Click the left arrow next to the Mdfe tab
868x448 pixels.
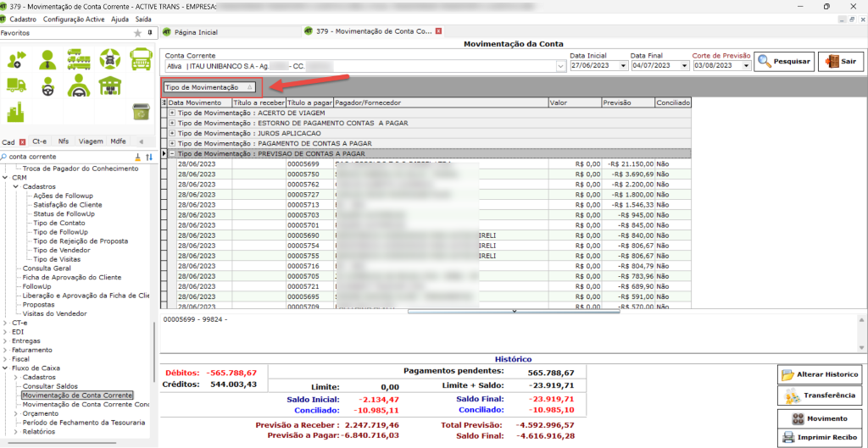coord(140,141)
